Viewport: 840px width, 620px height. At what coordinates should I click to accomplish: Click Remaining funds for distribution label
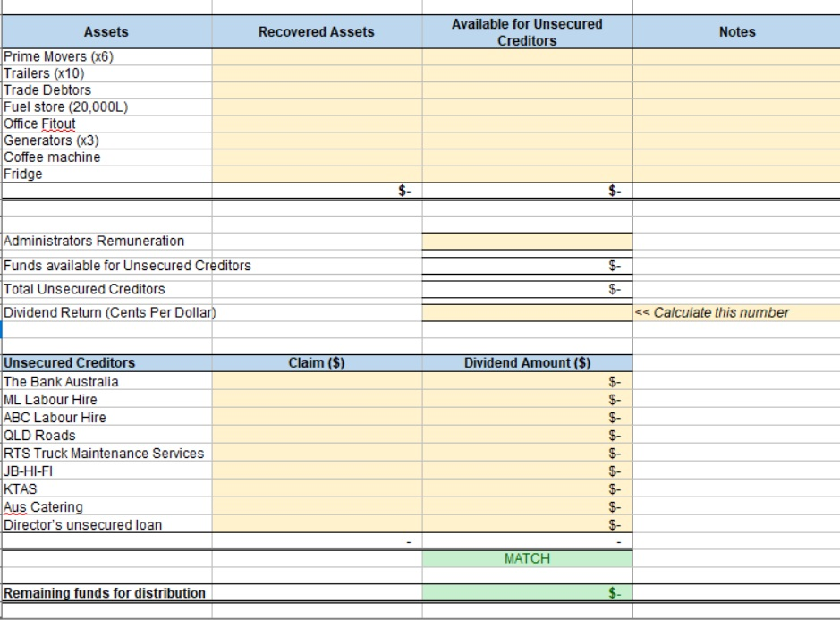coord(105,593)
